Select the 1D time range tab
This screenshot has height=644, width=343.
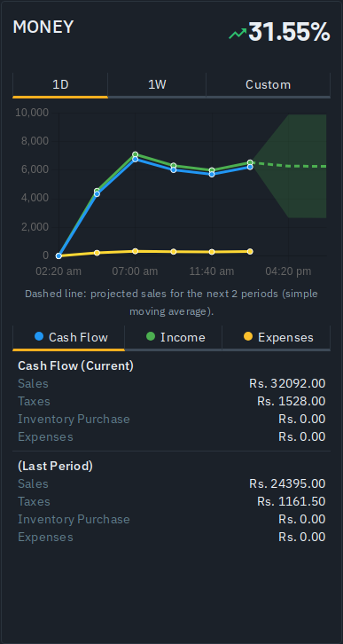(x=60, y=85)
